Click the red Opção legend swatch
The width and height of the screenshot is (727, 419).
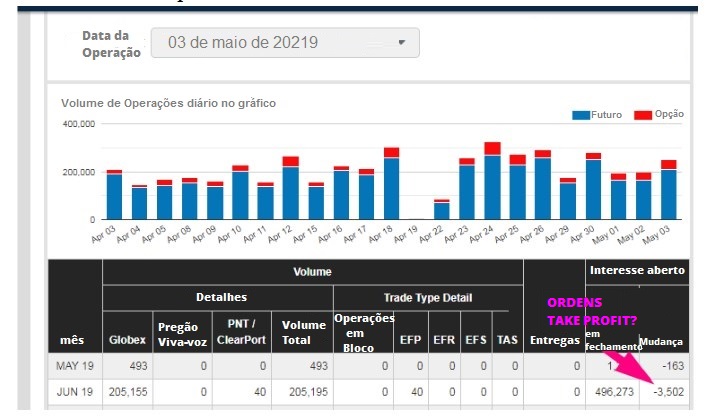pos(642,115)
